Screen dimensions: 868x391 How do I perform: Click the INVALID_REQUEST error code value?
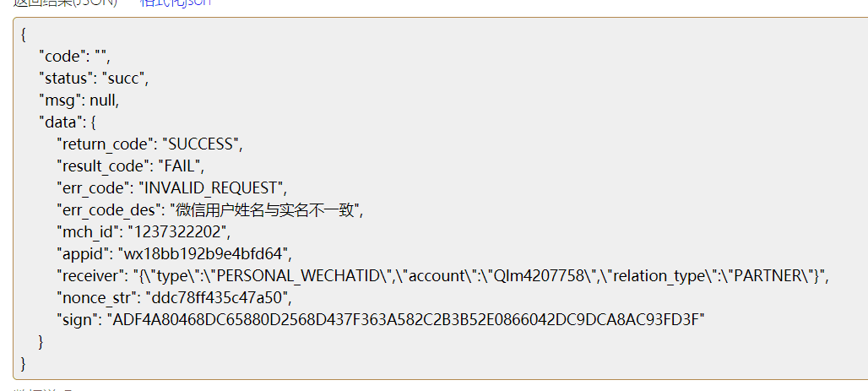click(223, 188)
